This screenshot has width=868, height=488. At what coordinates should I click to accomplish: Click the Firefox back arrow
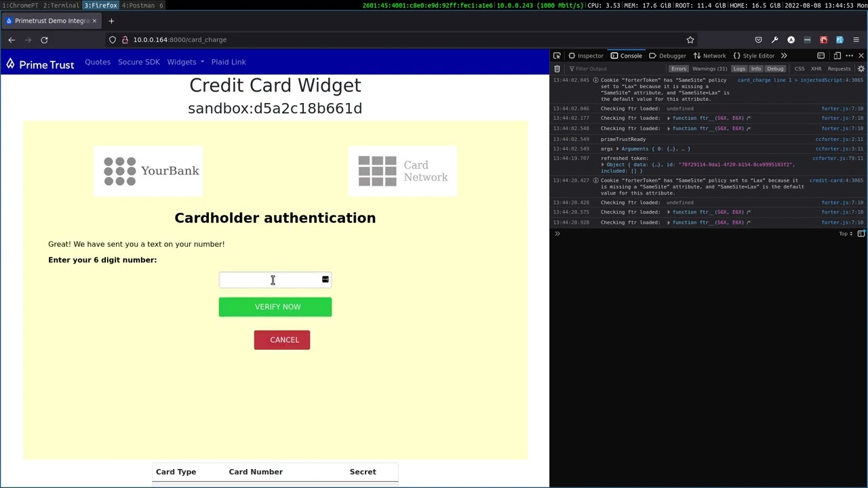tap(12, 40)
